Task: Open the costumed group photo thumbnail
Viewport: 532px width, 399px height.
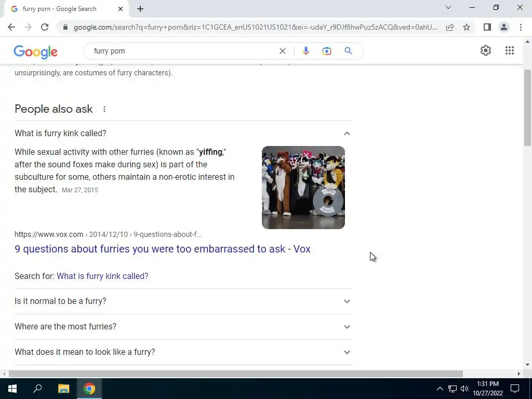Action: coord(303,187)
